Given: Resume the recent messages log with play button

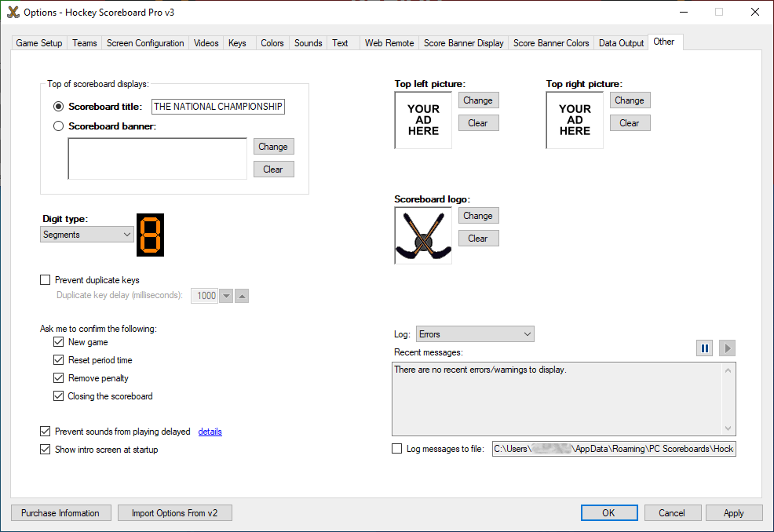Looking at the screenshot, I should tap(727, 348).
